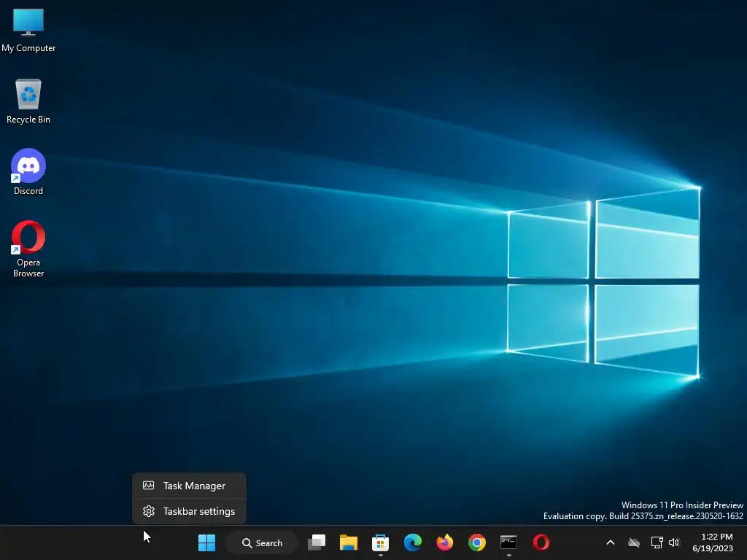
Task: Launch Google Chrome from the taskbar
Action: tap(477, 542)
